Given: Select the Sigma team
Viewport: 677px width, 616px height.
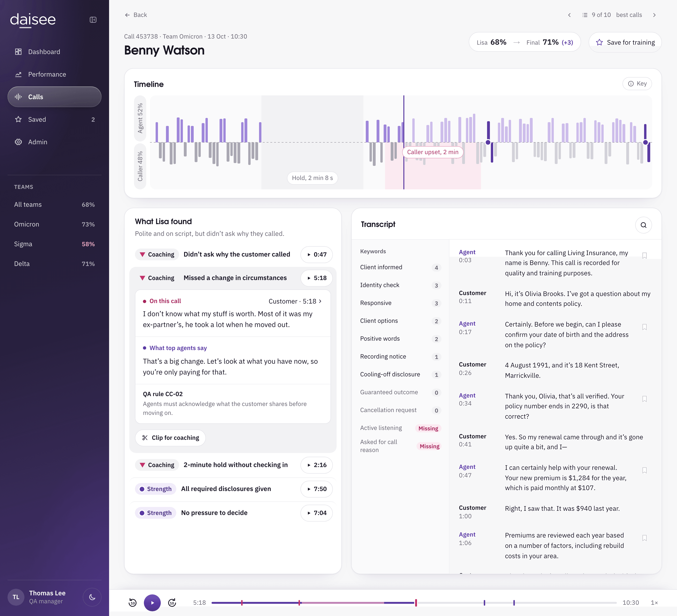Looking at the screenshot, I should pyautogui.click(x=54, y=244).
